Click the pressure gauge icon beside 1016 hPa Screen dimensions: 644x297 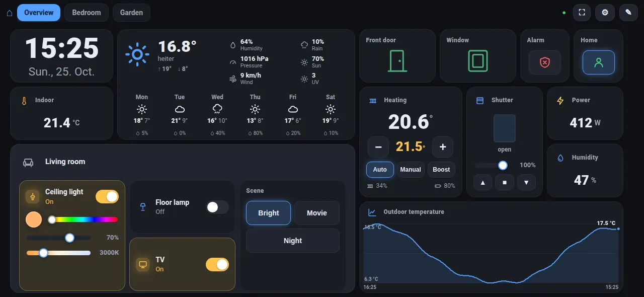click(233, 62)
